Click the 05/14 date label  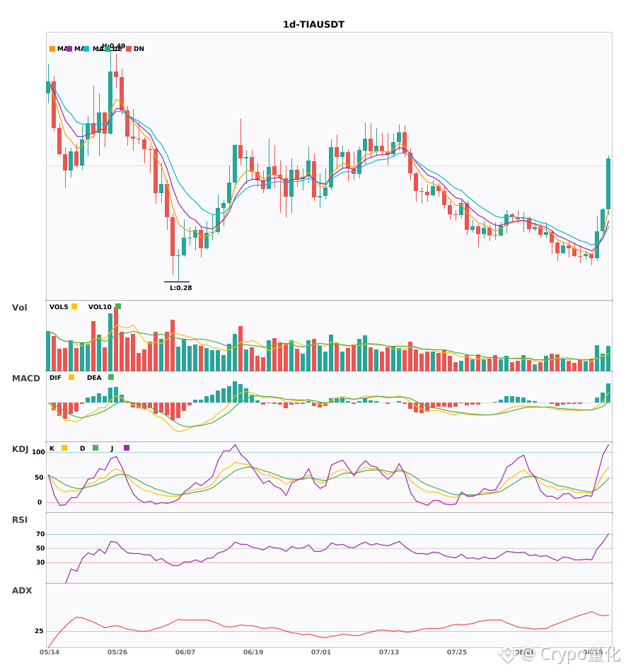pos(50,652)
